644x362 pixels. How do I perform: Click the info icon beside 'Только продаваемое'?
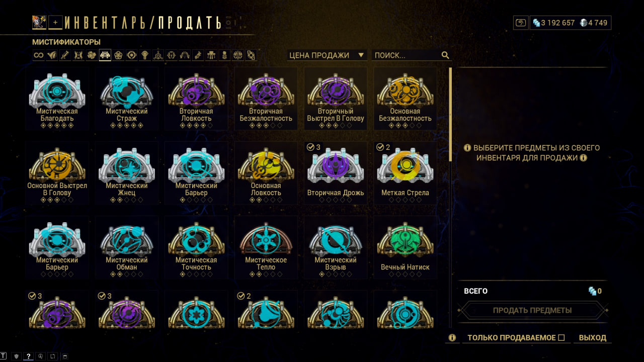[452, 338]
